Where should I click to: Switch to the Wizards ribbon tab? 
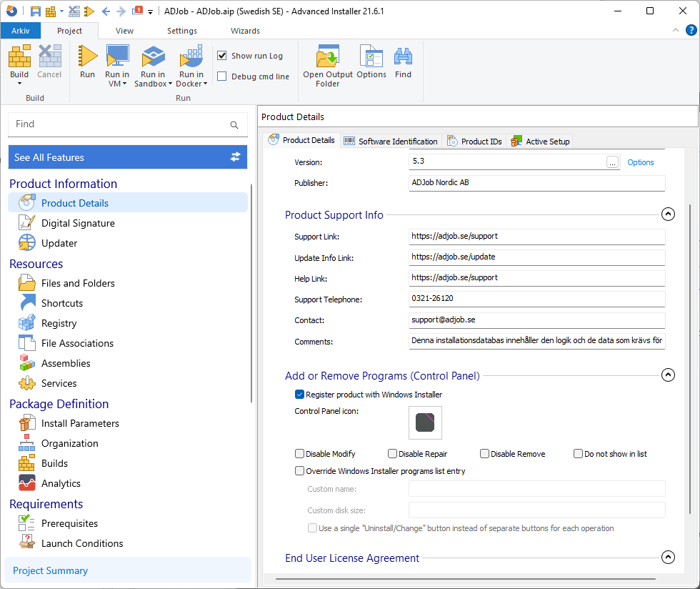click(x=245, y=31)
